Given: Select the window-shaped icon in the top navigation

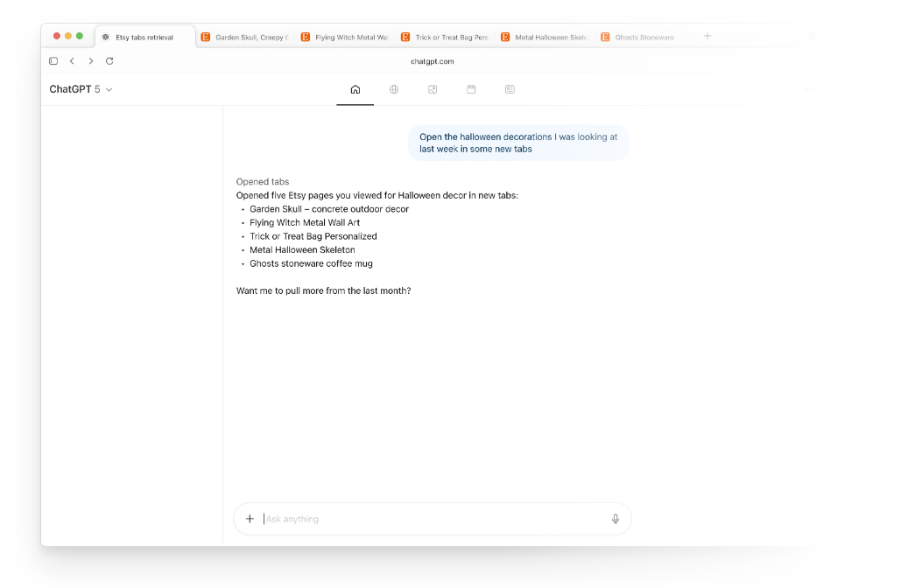Looking at the screenshot, I should tap(471, 89).
